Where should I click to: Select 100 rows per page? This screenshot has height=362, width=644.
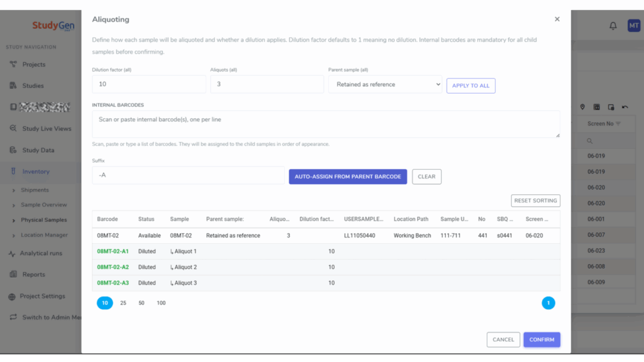pos(161,303)
